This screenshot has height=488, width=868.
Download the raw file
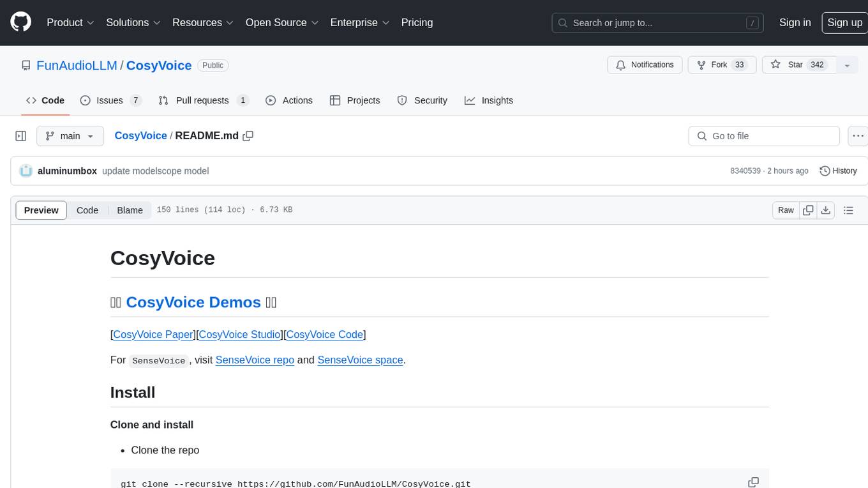point(825,210)
